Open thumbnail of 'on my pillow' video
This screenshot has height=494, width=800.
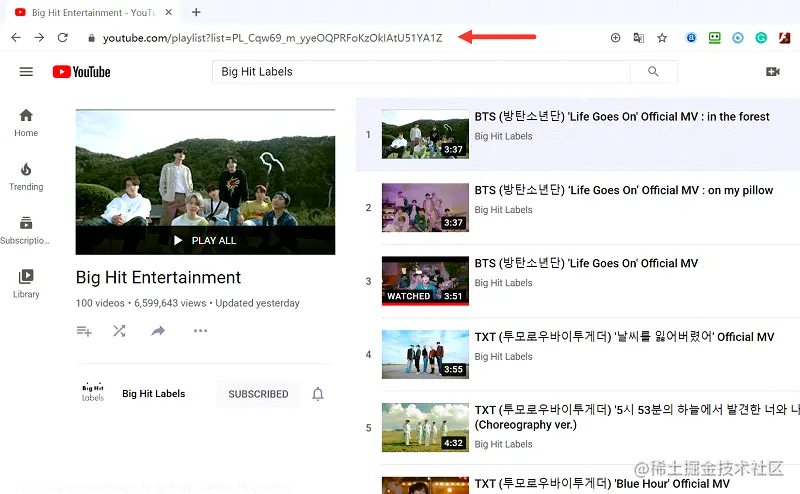(x=425, y=208)
